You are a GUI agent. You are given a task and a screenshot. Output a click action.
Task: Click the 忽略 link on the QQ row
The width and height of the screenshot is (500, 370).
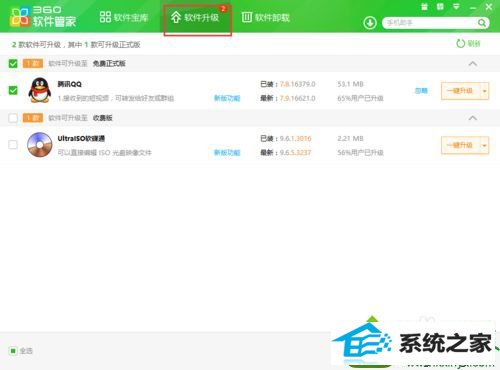click(x=421, y=90)
